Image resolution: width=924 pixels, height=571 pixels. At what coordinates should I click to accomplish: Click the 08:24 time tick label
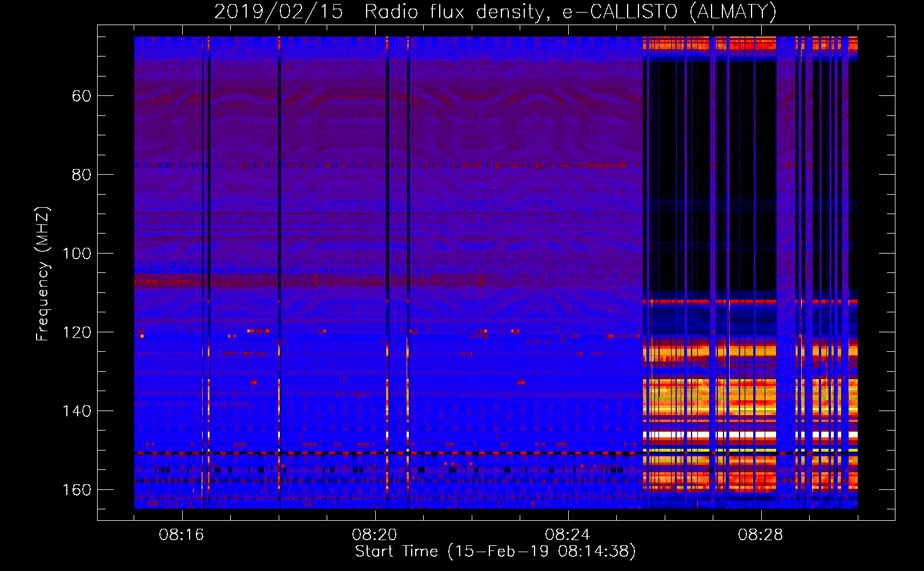pos(568,535)
